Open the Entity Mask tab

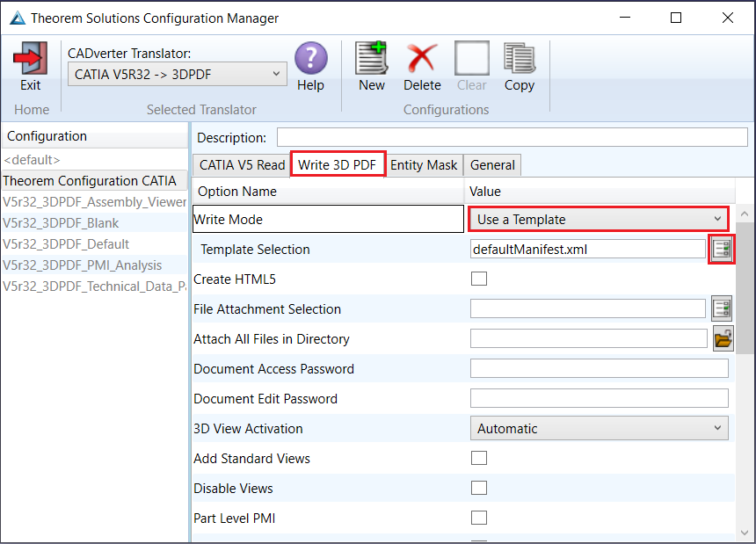[424, 165]
